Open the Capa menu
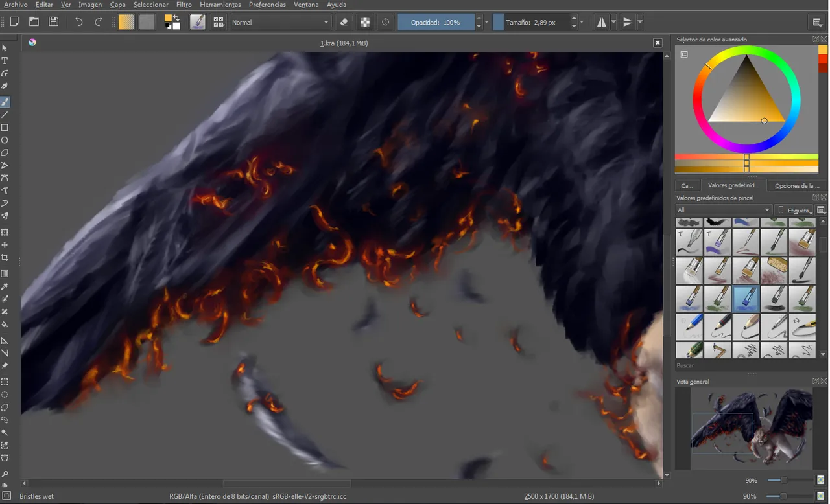This screenshot has height=504, width=830. [117, 5]
